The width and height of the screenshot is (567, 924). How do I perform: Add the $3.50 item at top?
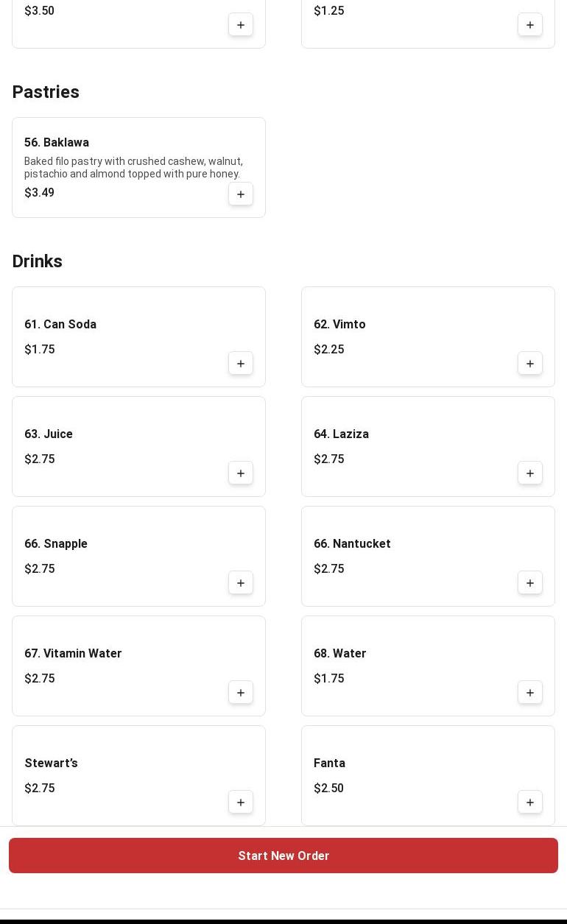(241, 25)
